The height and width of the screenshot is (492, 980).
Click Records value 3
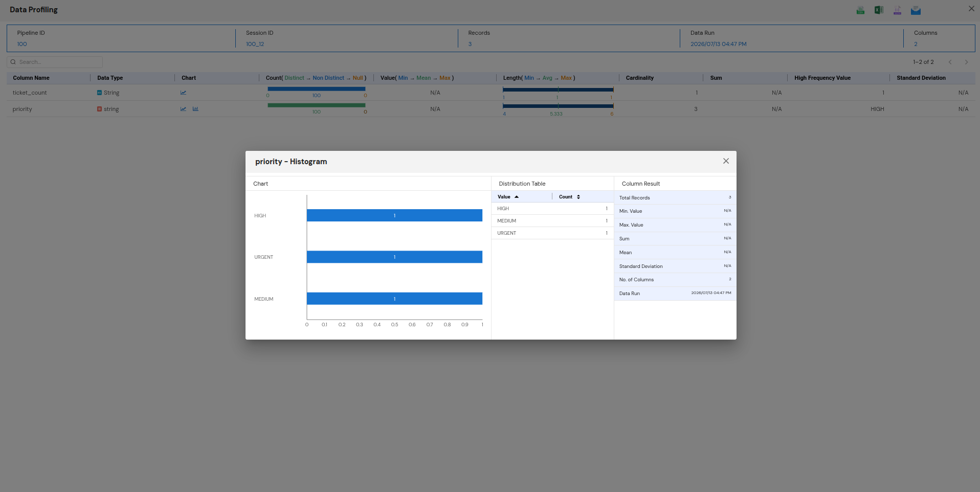click(470, 44)
